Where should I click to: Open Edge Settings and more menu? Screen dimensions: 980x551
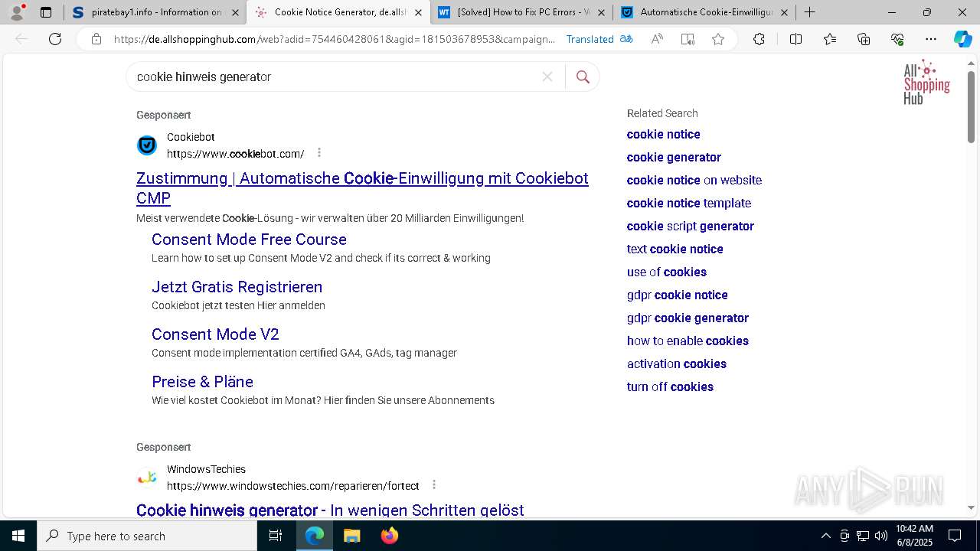point(931,39)
